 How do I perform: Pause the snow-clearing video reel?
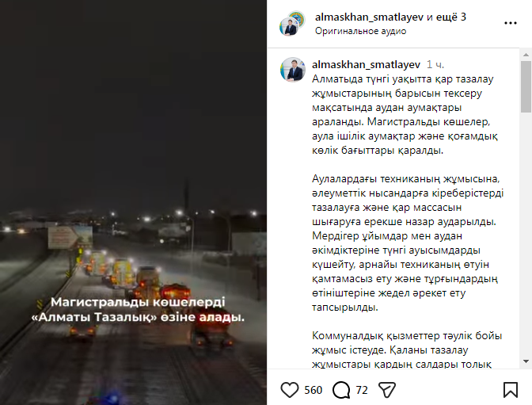tap(133, 203)
